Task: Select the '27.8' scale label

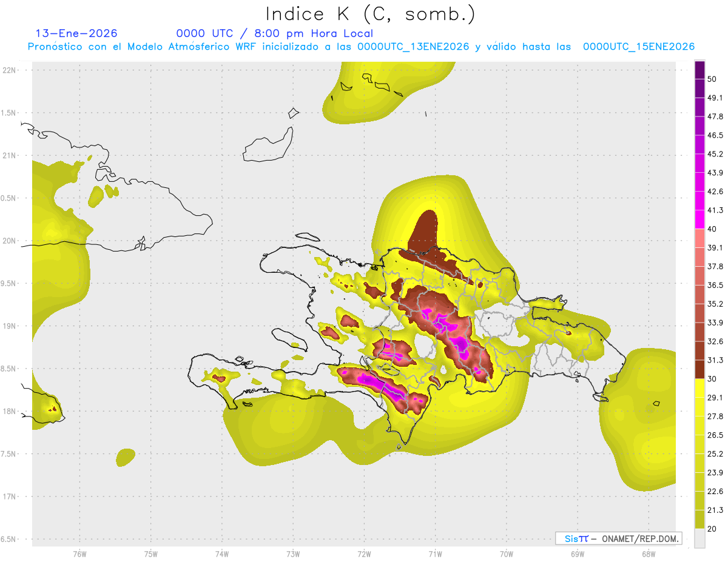Action: pos(715,416)
